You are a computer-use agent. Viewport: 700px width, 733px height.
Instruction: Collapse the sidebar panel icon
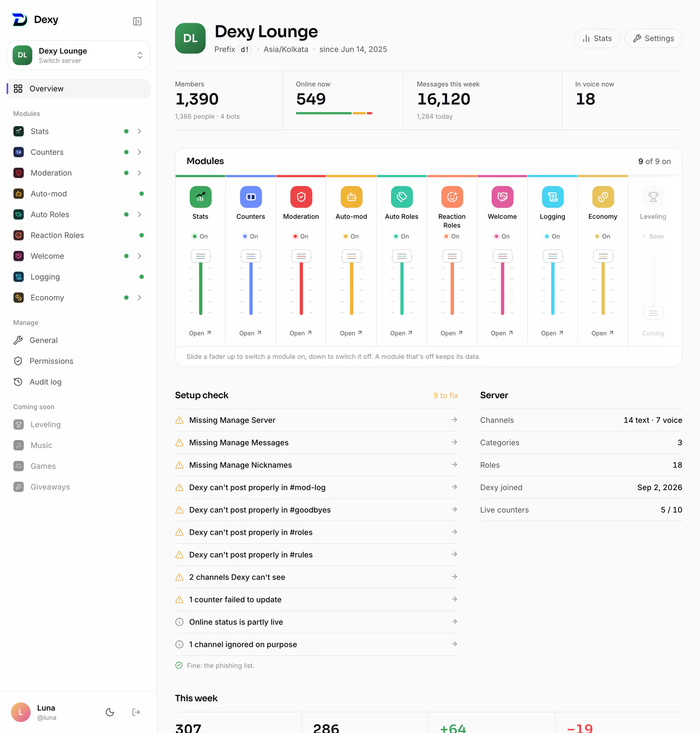click(137, 21)
